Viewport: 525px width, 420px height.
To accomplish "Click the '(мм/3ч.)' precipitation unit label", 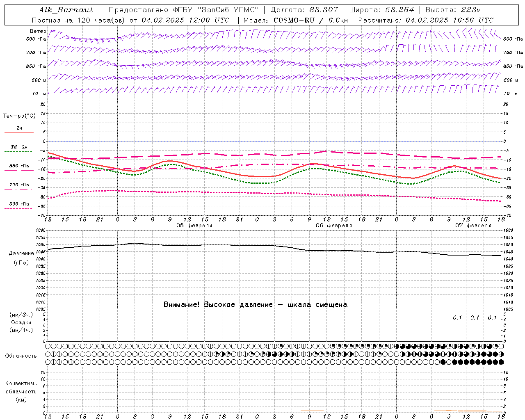I will [x=21, y=315].
